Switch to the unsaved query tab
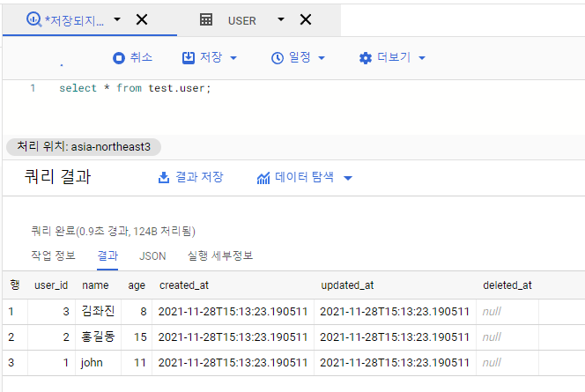The height and width of the screenshot is (392, 585). pyautogui.click(x=74, y=20)
